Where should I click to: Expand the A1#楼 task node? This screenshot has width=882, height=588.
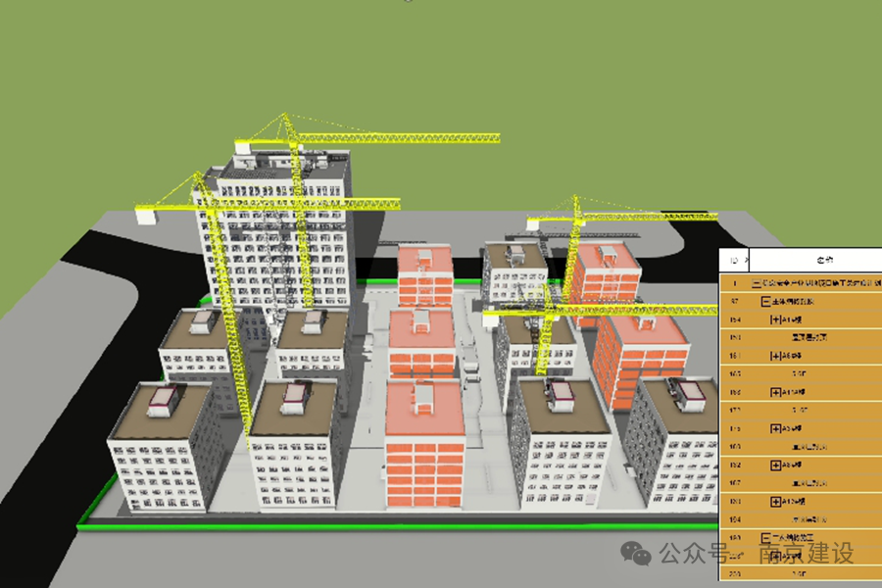pos(775,319)
